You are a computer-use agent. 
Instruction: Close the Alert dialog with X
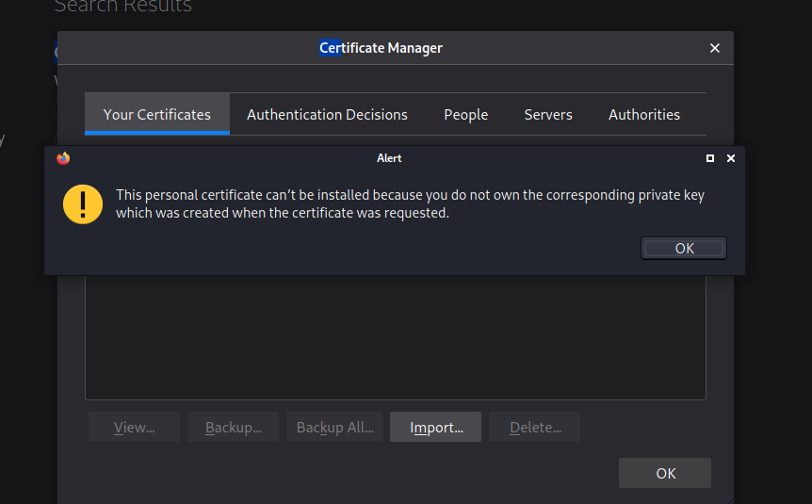pos(731,158)
